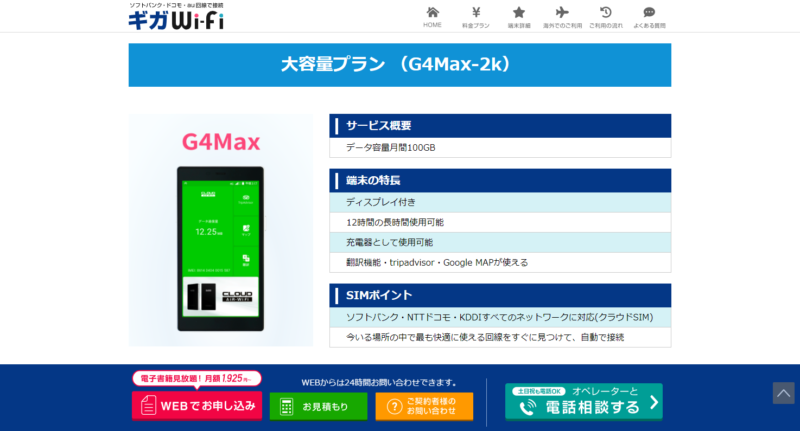Click 電子書籍見放題 月額1,925円 badge
This screenshot has width=800, height=431.
tap(197, 378)
